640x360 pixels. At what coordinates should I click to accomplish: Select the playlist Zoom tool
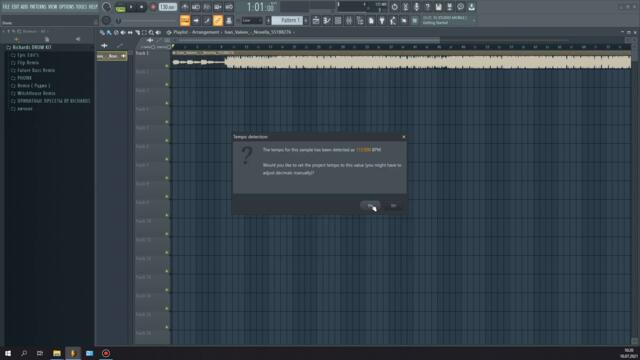click(x=151, y=32)
